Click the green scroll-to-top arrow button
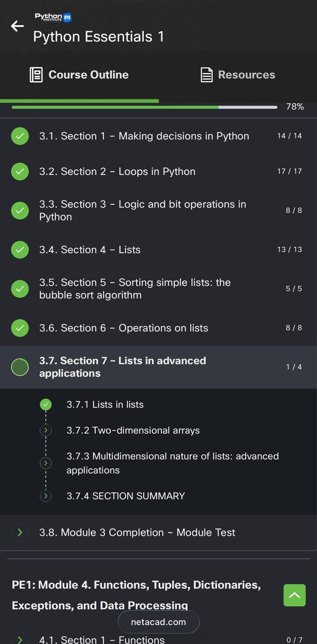317x644 pixels. click(294, 595)
